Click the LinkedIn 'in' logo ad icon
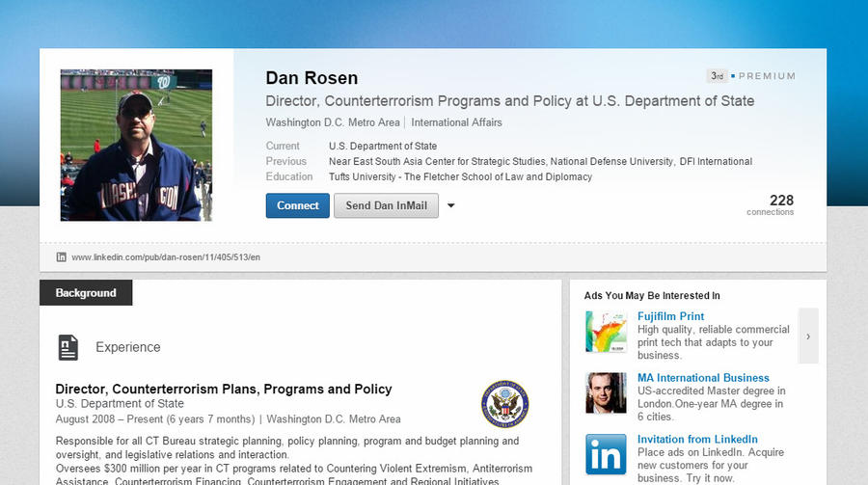 click(x=606, y=454)
